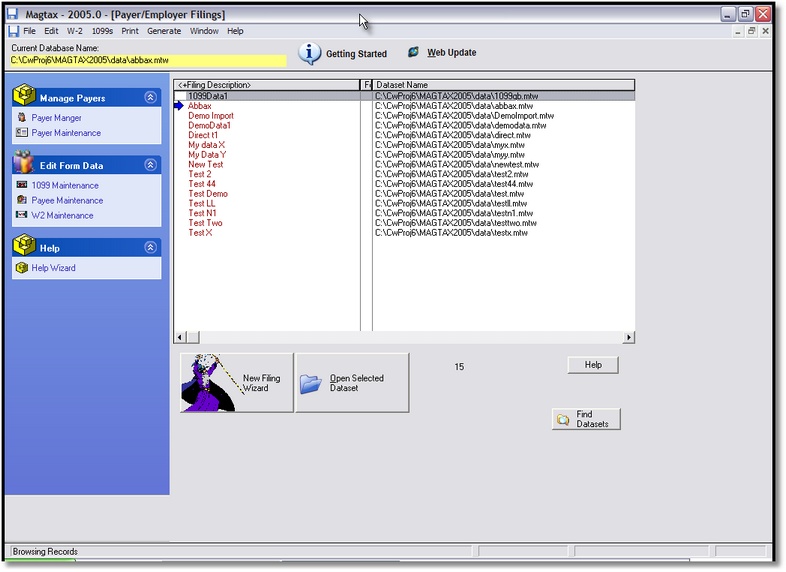
Task: Click the Dataset Name column header
Action: point(504,85)
